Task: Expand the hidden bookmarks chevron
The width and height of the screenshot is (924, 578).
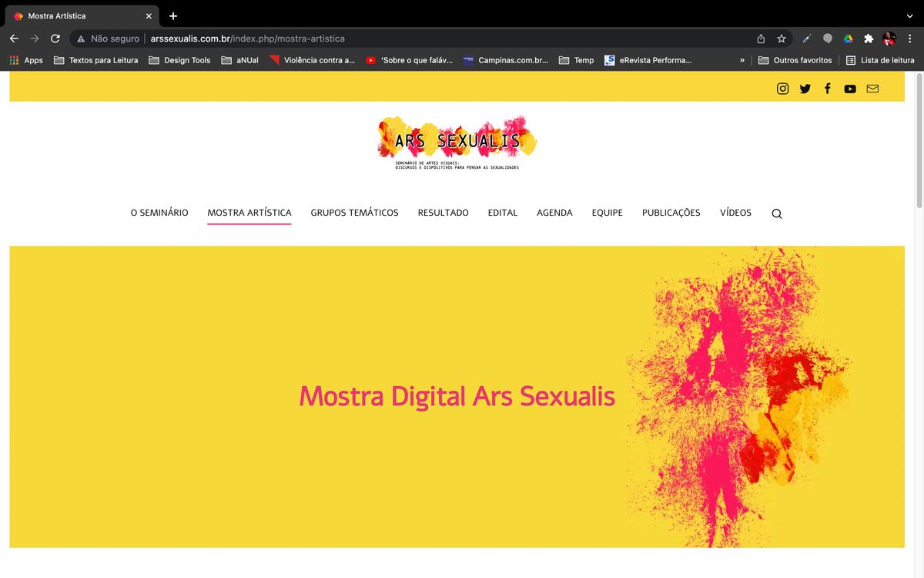Action: [742, 60]
